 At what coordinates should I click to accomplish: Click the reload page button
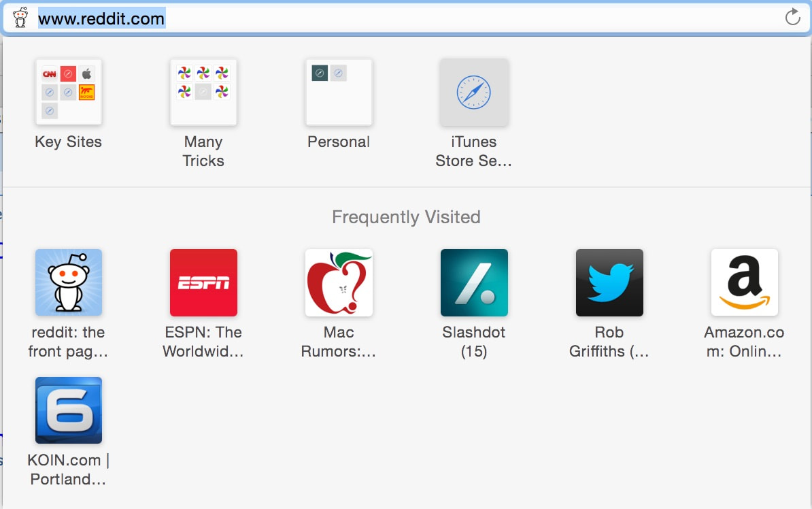[x=792, y=18]
